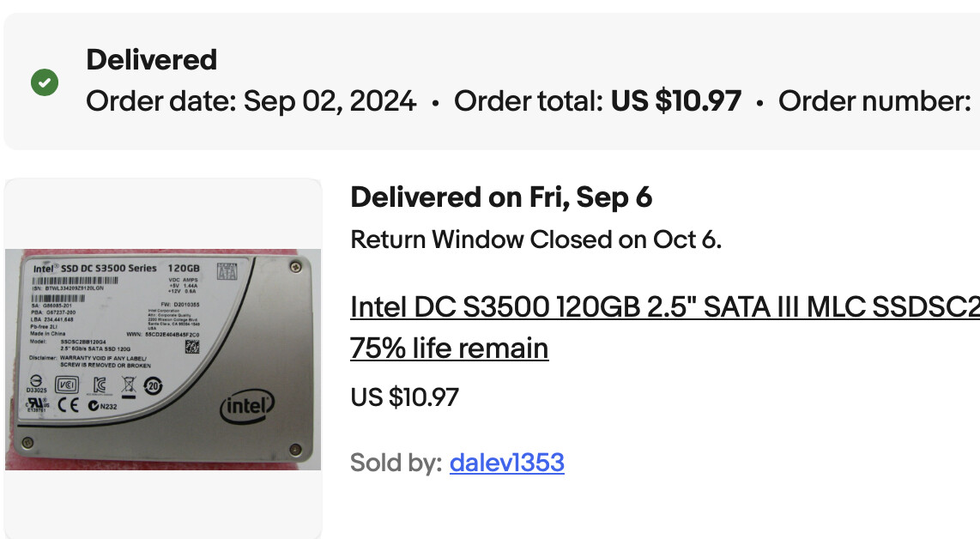Click the green delivered checkmark icon
Viewport: 980px width, 539px height.
click(45, 83)
